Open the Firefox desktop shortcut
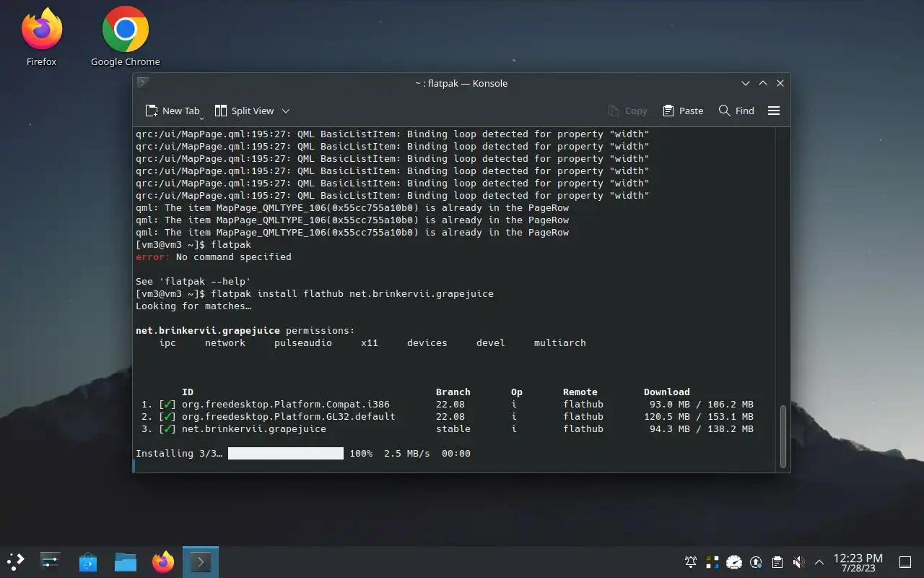This screenshot has height=578, width=924. point(42,36)
